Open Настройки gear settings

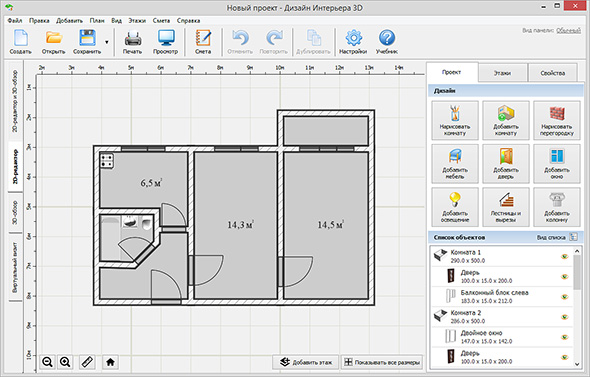353,38
